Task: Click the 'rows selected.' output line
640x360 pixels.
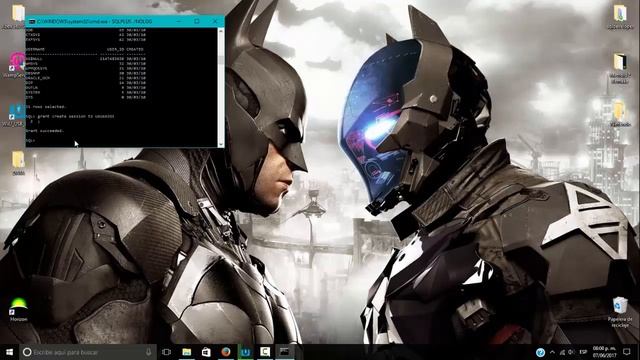Action: point(46,107)
